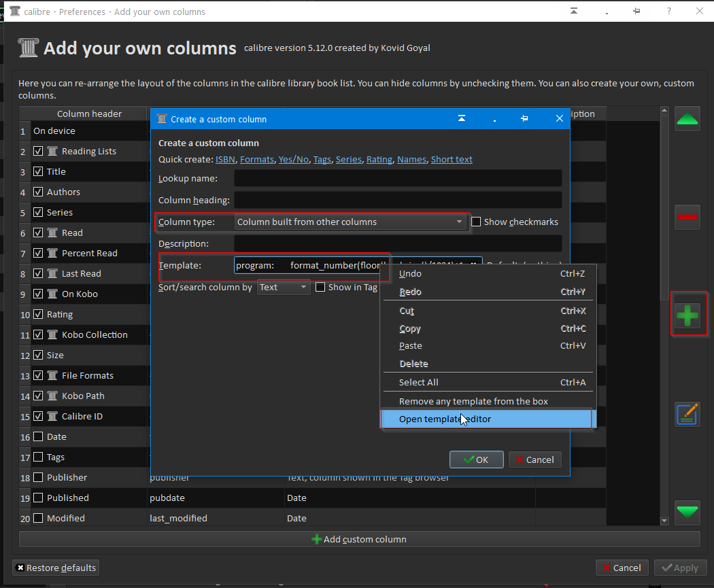Move column down with green down arrow

687,512
